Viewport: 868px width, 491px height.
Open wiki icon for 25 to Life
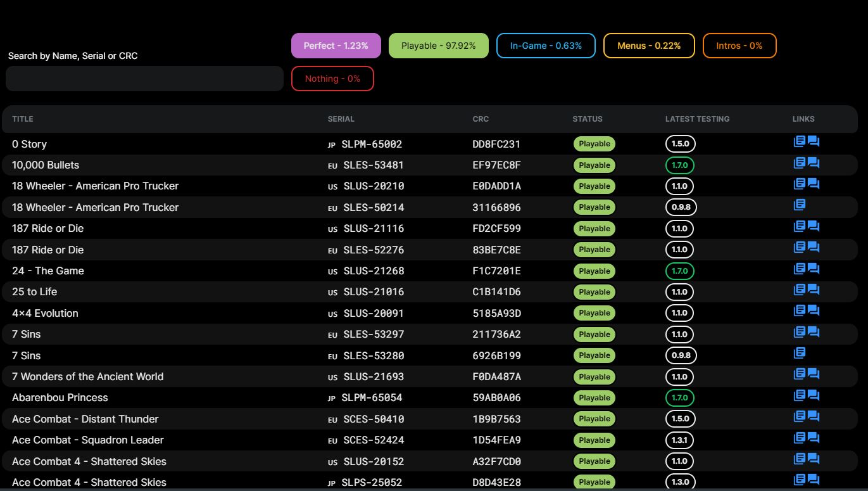point(800,290)
